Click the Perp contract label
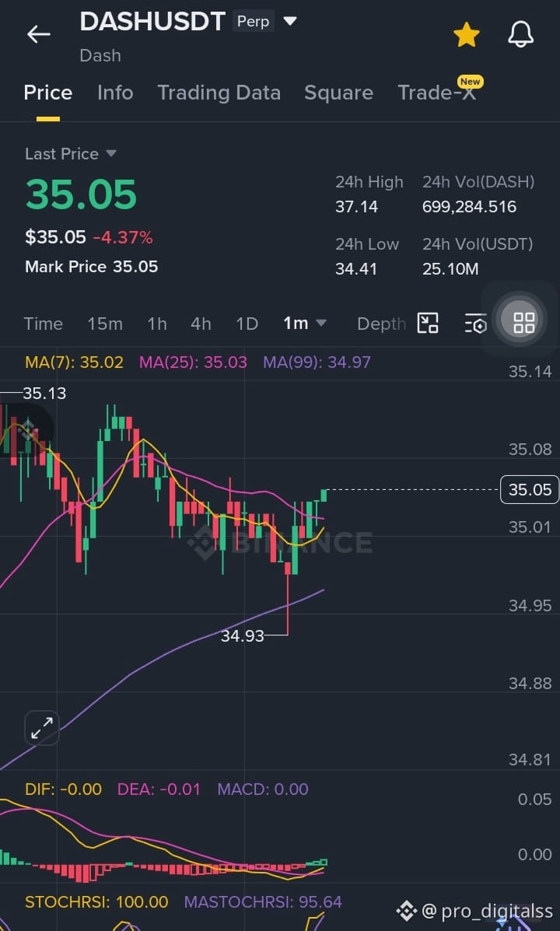The height and width of the screenshot is (931, 560). (x=253, y=21)
